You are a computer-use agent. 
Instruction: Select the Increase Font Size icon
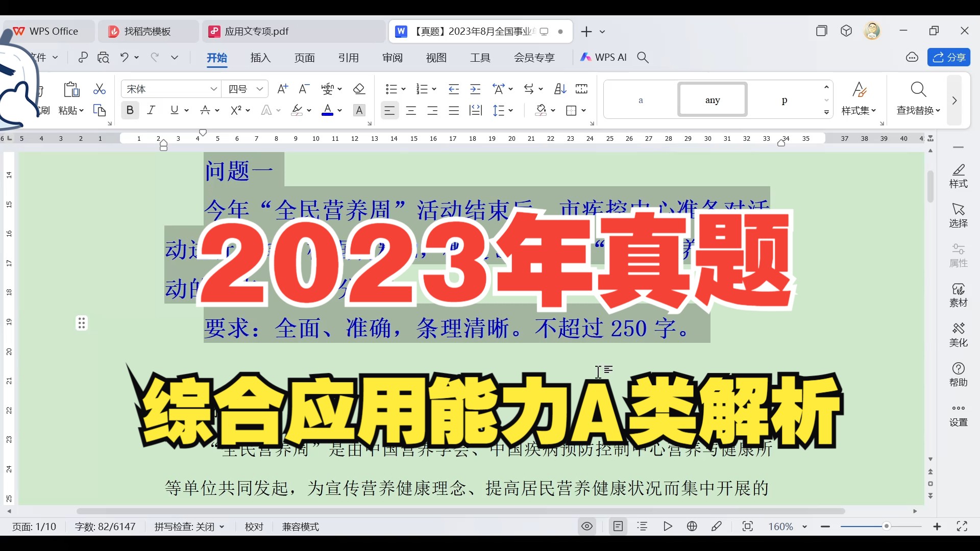click(282, 89)
